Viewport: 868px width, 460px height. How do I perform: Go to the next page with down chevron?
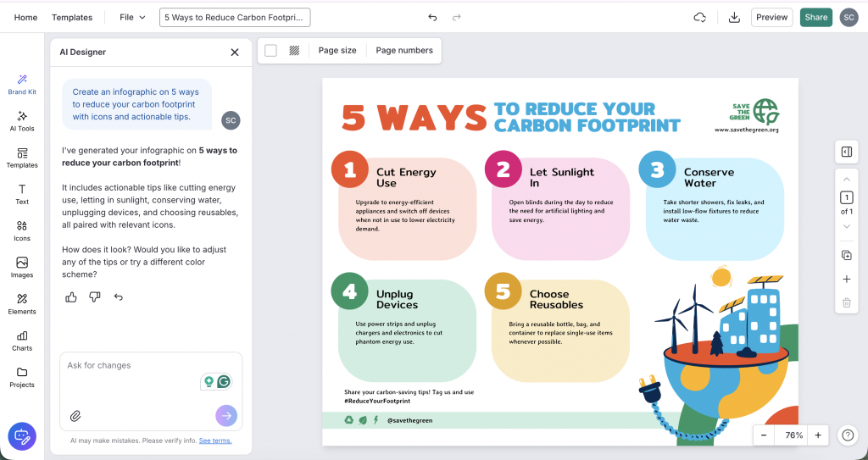847,226
